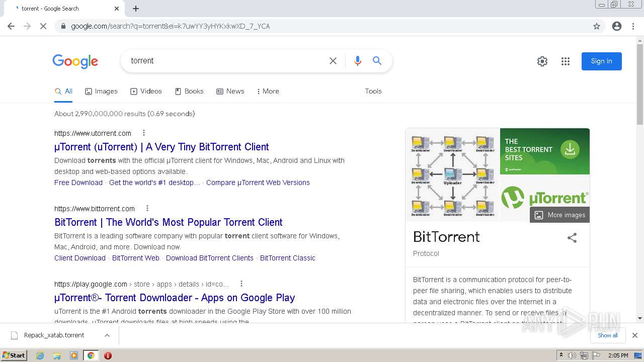Click More images in the knowledge panel

pos(560,215)
